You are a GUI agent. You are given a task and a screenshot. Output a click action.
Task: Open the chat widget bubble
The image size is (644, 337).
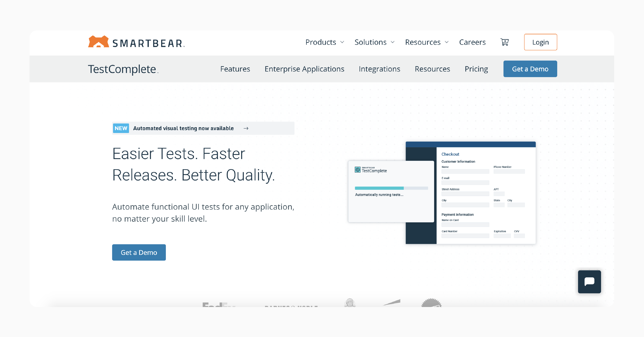[x=589, y=281]
